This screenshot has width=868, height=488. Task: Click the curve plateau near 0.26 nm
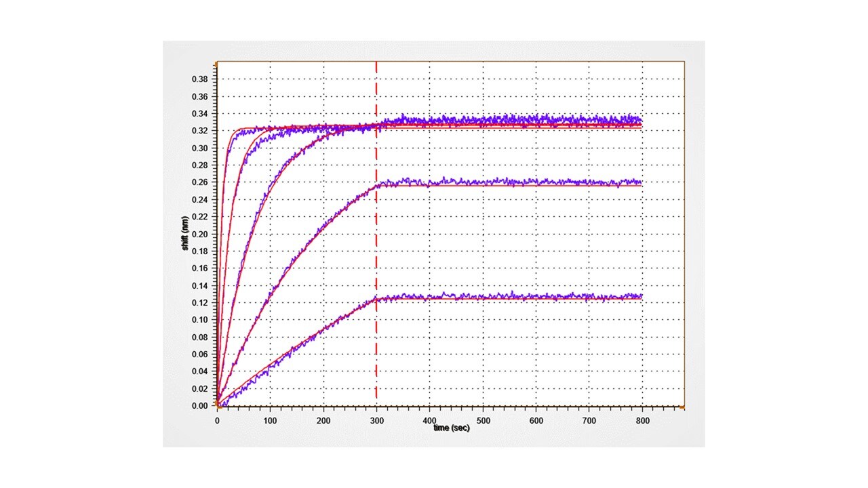[x=509, y=183]
